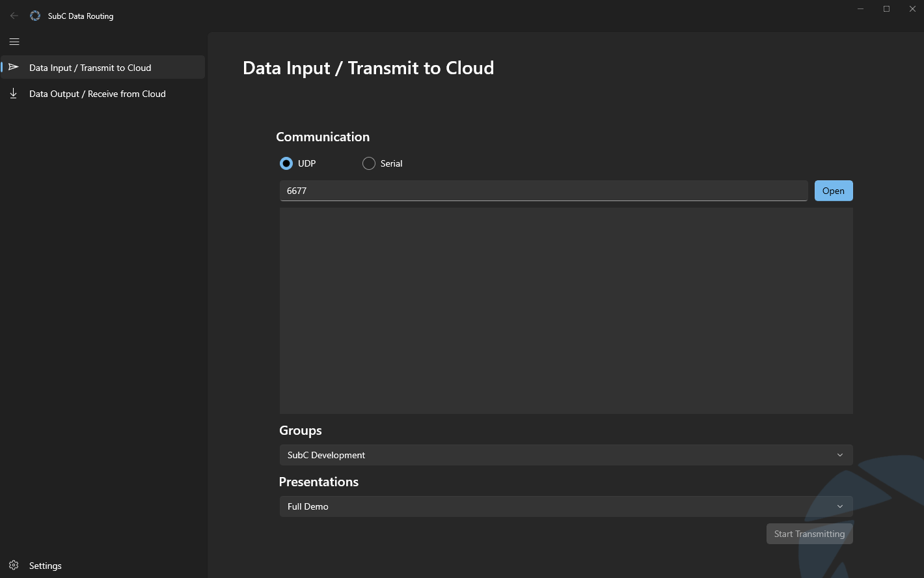This screenshot has height=578, width=924.
Task: Go to Data Output / Receive from Cloud
Action: pyautogui.click(x=98, y=94)
